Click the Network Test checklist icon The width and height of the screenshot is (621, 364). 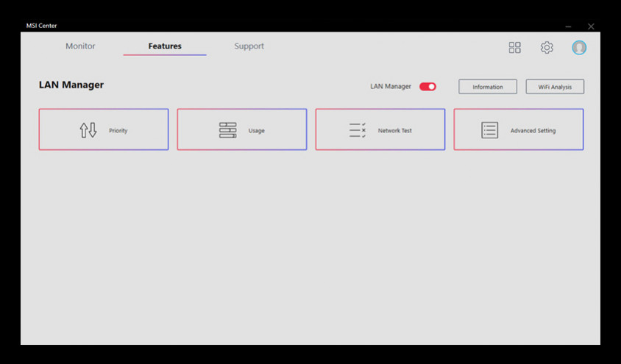tap(358, 130)
